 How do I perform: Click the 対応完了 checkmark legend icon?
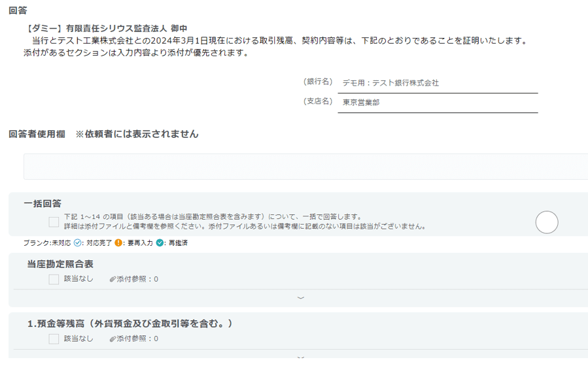click(x=77, y=242)
